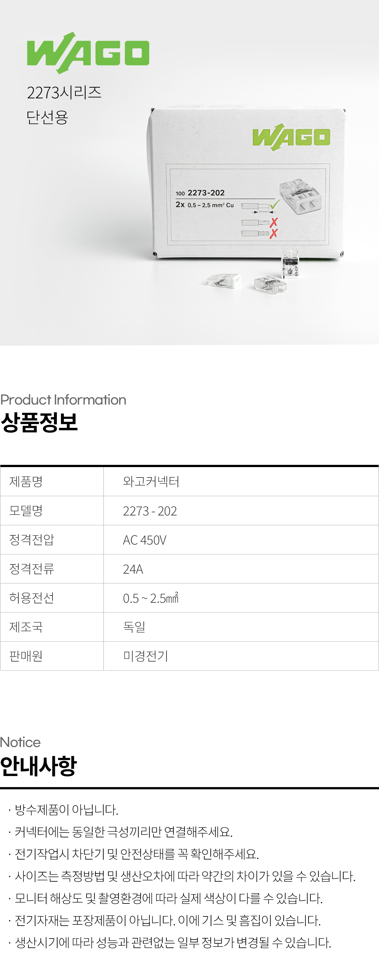Click the lower red X mark on box
379x980 pixels.
pos(274,234)
